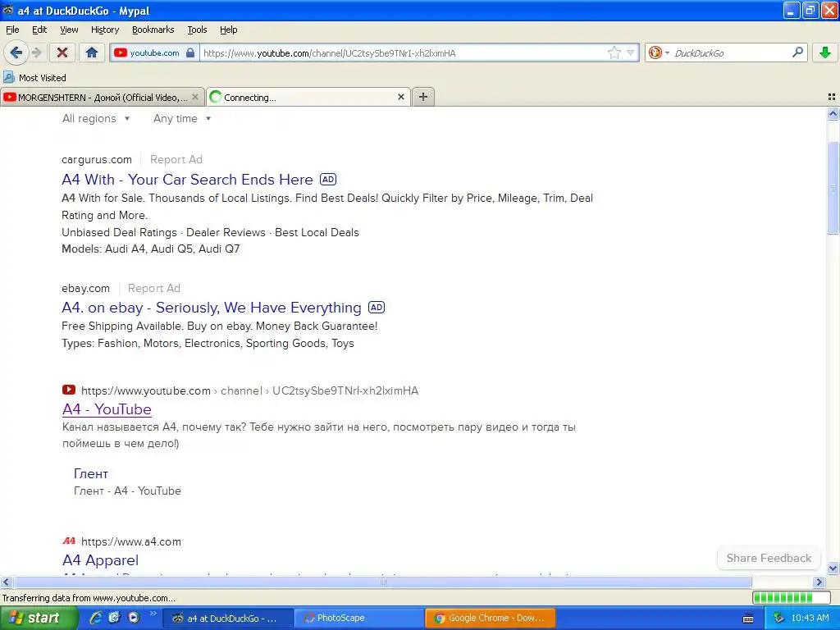Report the ebay.com ad

(x=153, y=288)
